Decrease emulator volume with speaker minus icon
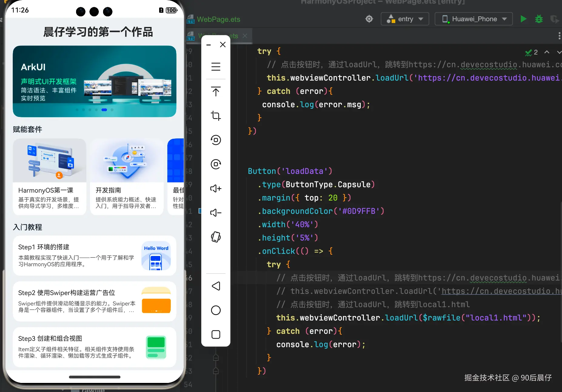The height and width of the screenshot is (392, 562). click(x=216, y=213)
